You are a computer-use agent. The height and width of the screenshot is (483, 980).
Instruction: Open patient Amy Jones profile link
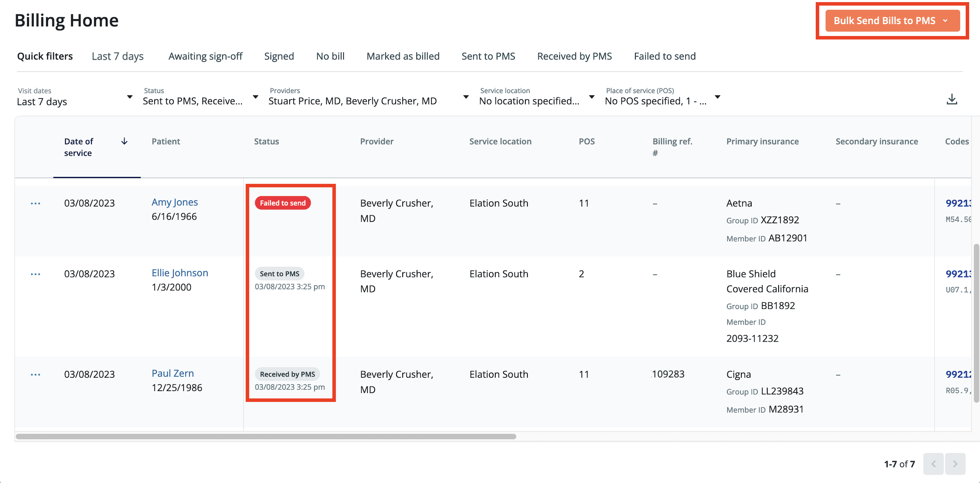point(175,202)
